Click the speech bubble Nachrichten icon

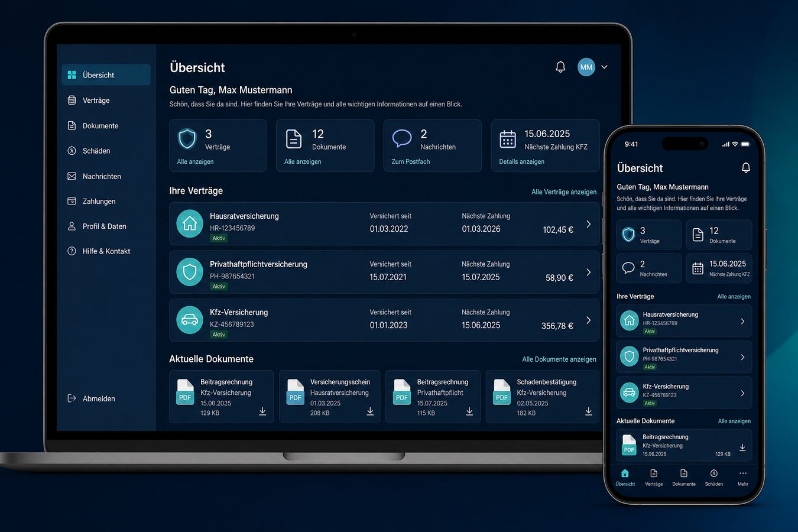[x=402, y=138]
